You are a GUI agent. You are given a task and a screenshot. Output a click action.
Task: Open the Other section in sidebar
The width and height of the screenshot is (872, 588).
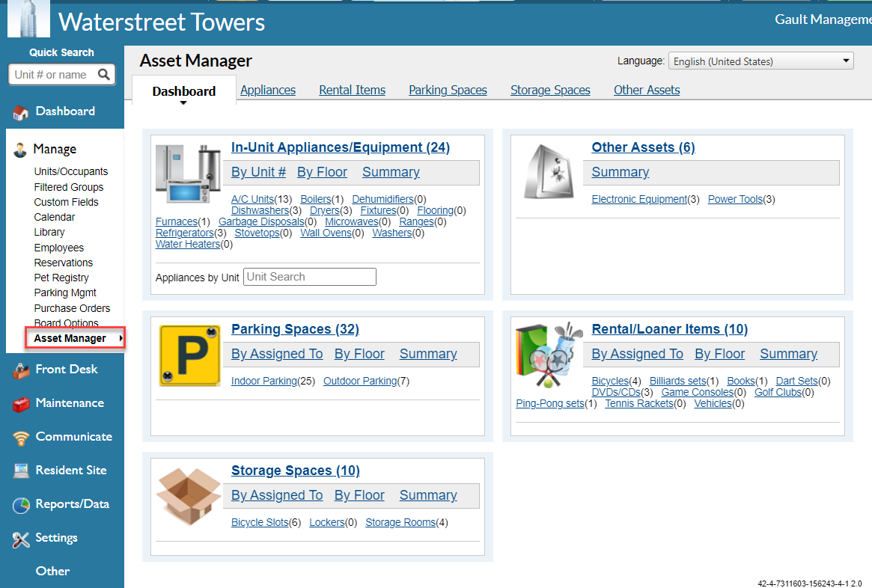click(53, 571)
